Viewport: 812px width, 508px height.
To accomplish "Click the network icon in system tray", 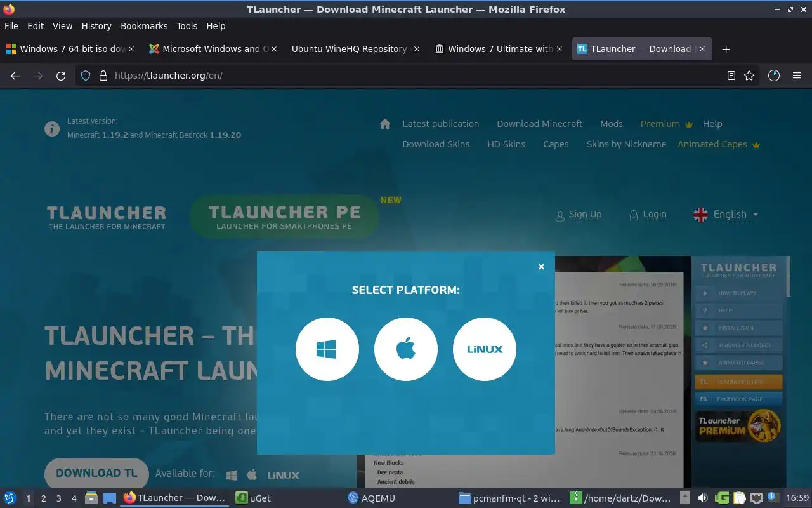I will pyautogui.click(x=756, y=498).
